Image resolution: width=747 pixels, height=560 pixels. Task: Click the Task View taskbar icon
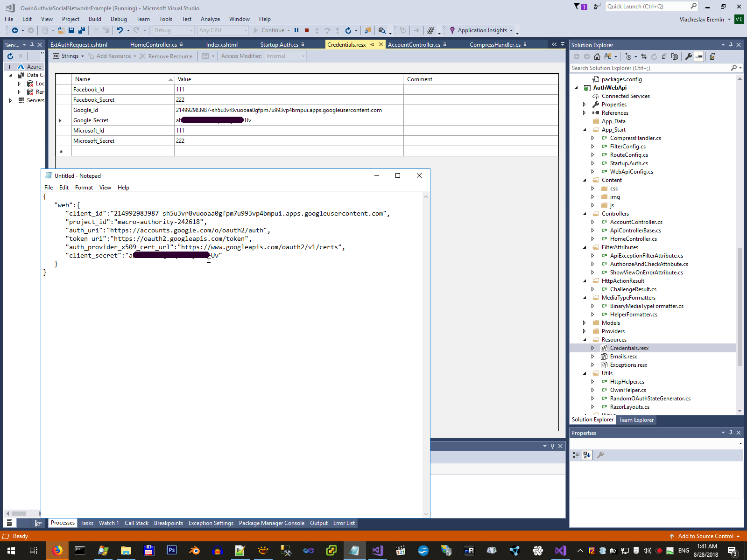[x=34, y=551]
